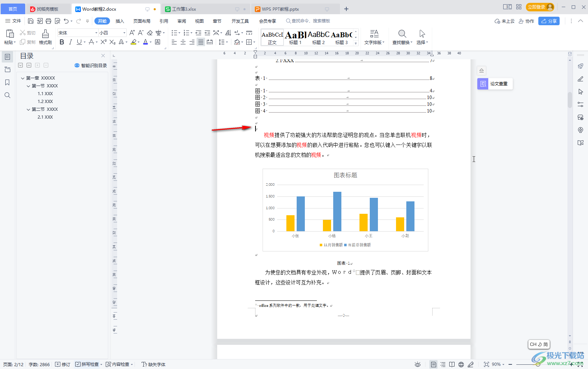This screenshot has width=588, height=369.
Task: Open the font size dropdown
Action: (124, 33)
